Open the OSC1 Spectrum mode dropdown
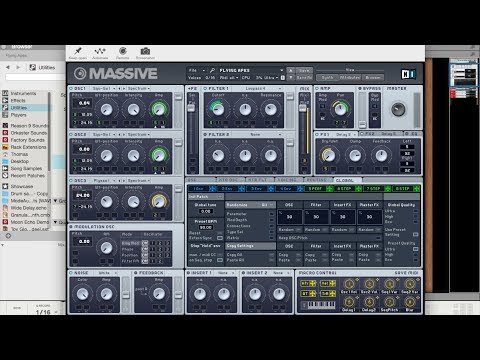Screen dimensions: 480x360 point(139,88)
